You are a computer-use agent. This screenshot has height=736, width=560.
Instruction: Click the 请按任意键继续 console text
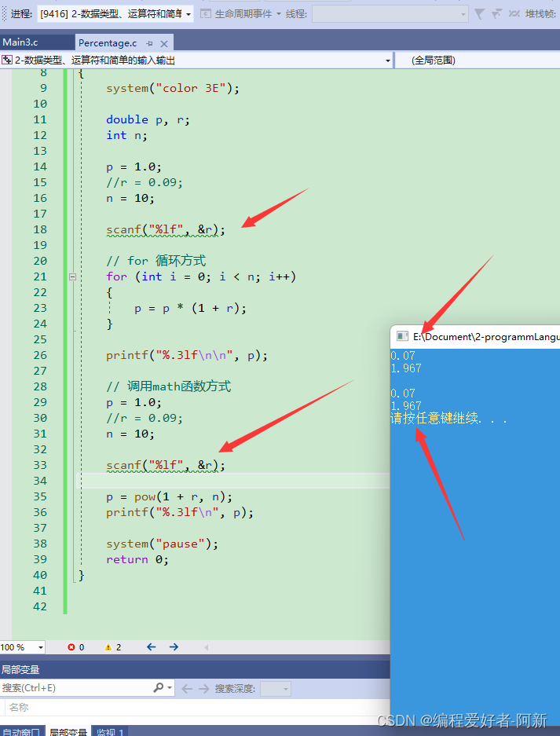pos(448,418)
